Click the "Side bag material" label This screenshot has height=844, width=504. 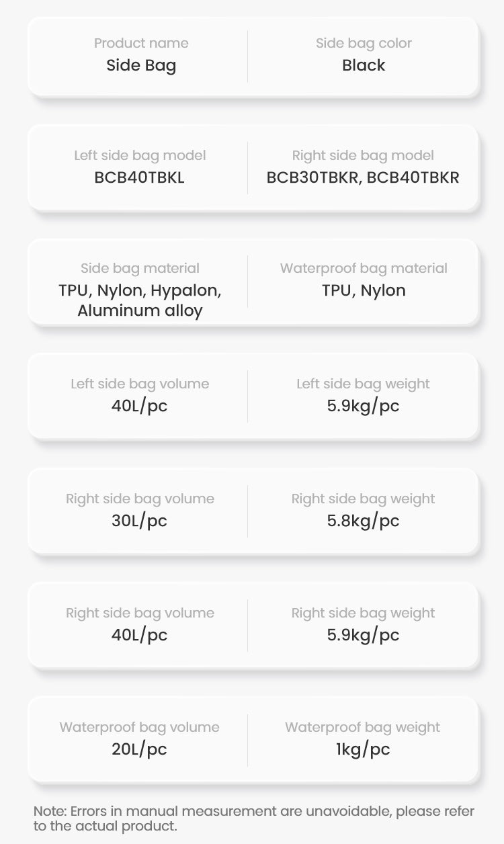tap(140, 269)
